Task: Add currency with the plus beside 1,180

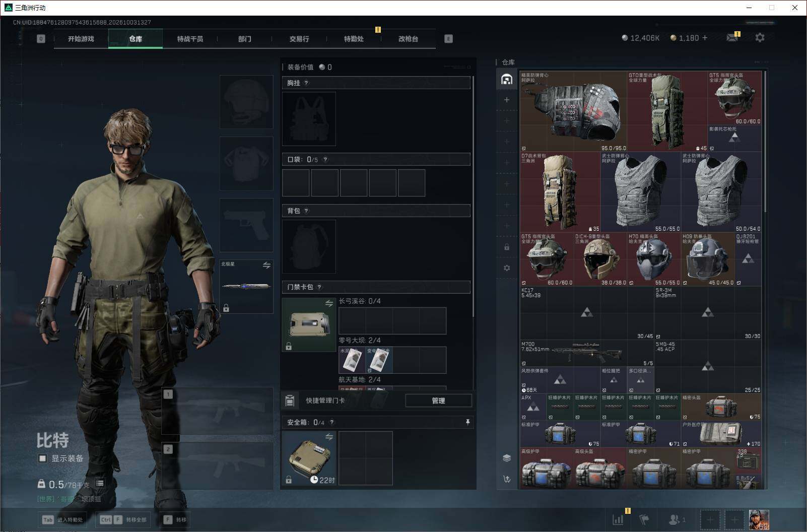Action: click(705, 38)
